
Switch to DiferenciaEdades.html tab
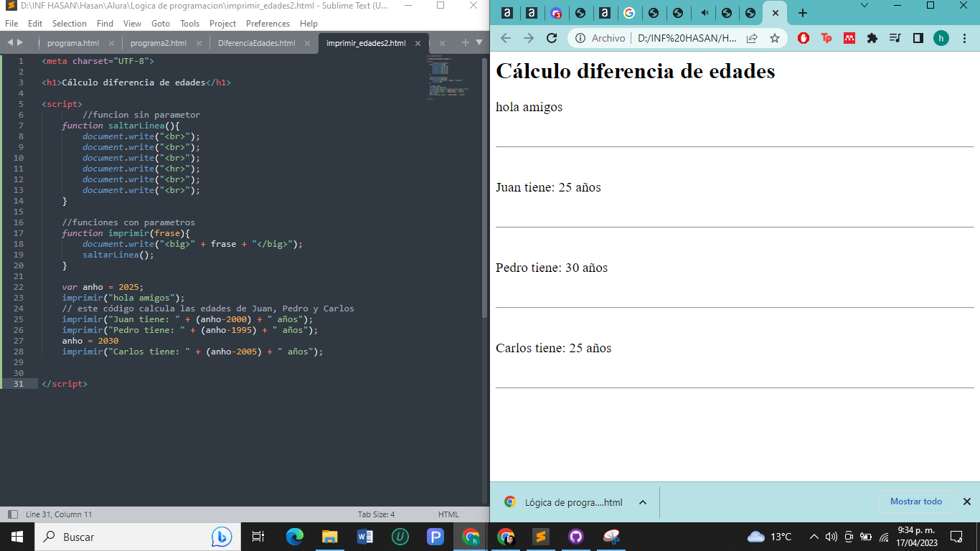pos(257,43)
